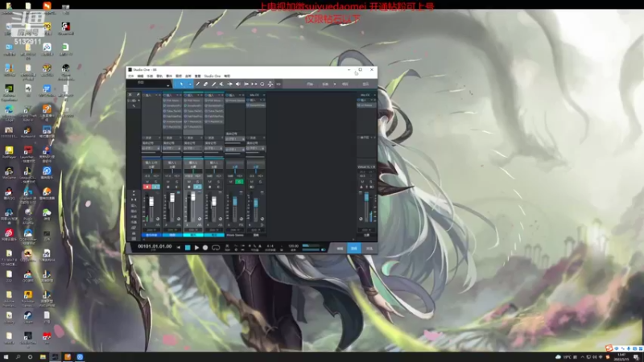Image resolution: width=644 pixels, height=362 pixels.
Task: Open the Studio One menu
Action: coord(213,76)
